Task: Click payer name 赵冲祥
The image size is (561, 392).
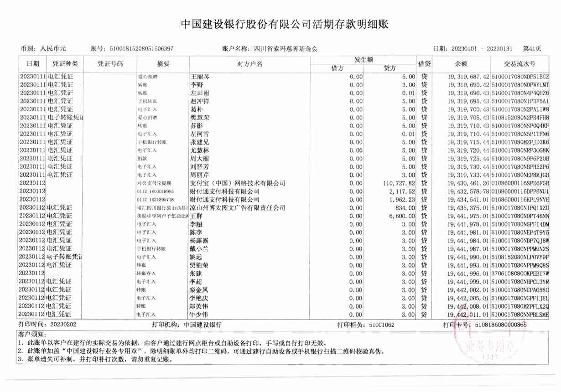Action: click(199, 101)
